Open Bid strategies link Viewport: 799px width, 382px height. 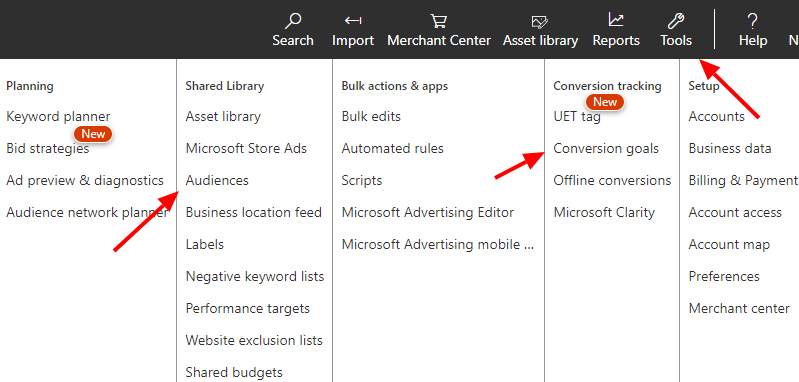47,149
